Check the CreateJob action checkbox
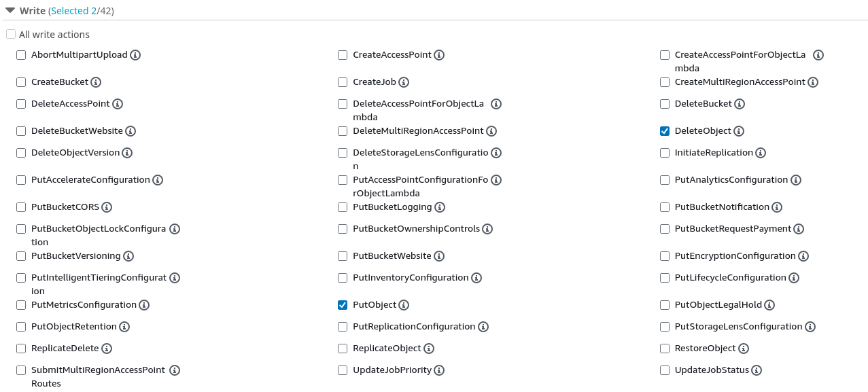This screenshot has height=392, width=868. [342, 82]
